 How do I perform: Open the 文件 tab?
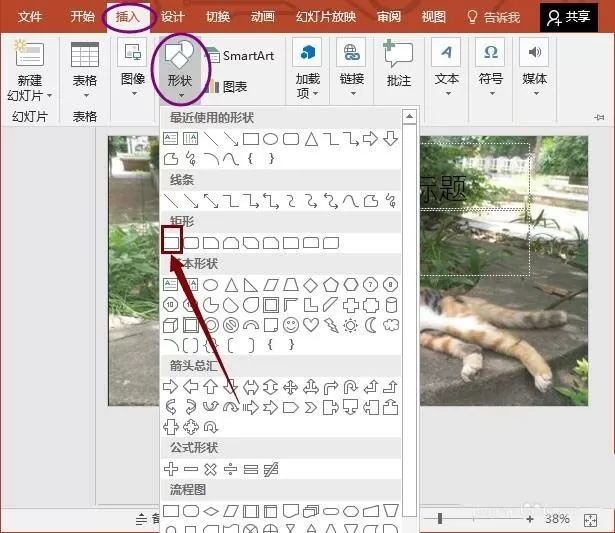tap(30, 17)
